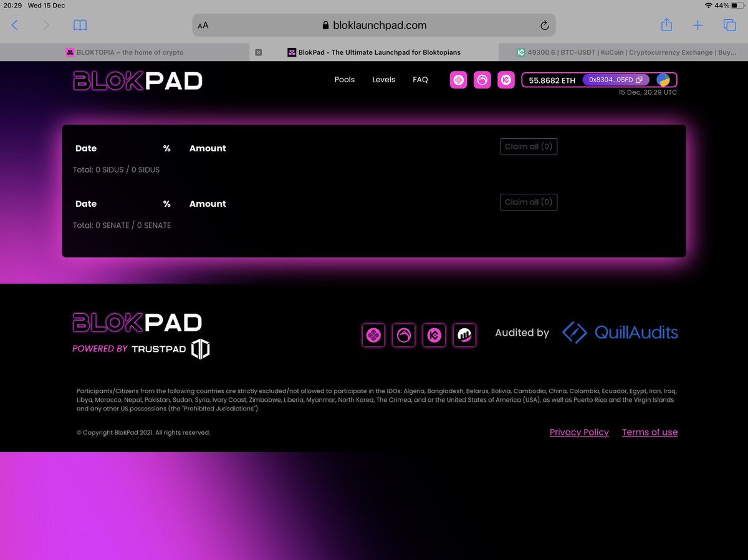Screen dimensions: 748x560
Task: Click Total: 0 SIDUS / 0 SIDUS
Action: coord(116,169)
